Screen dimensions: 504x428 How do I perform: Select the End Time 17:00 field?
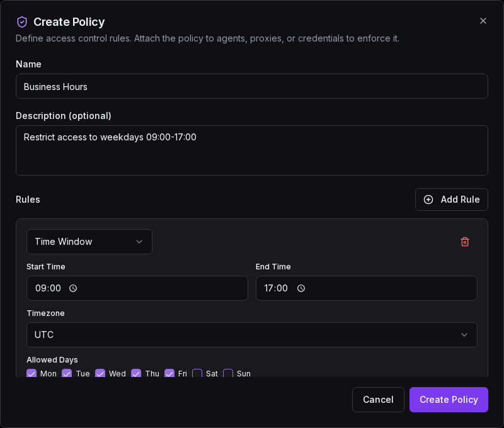pyautogui.click(x=367, y=288)
